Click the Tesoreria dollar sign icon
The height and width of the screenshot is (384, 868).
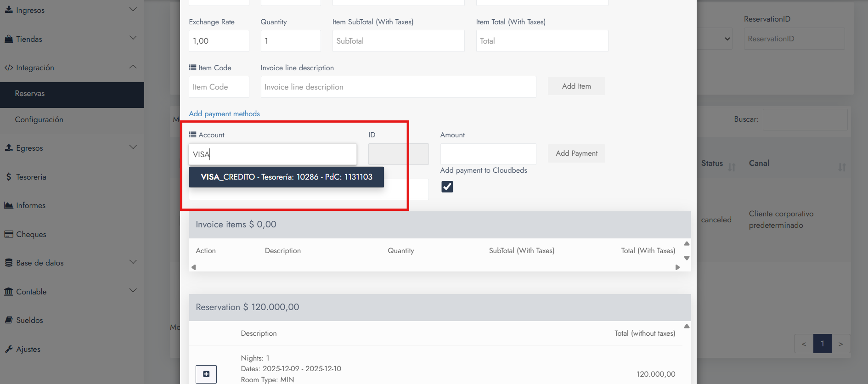[x=9, y=177]
